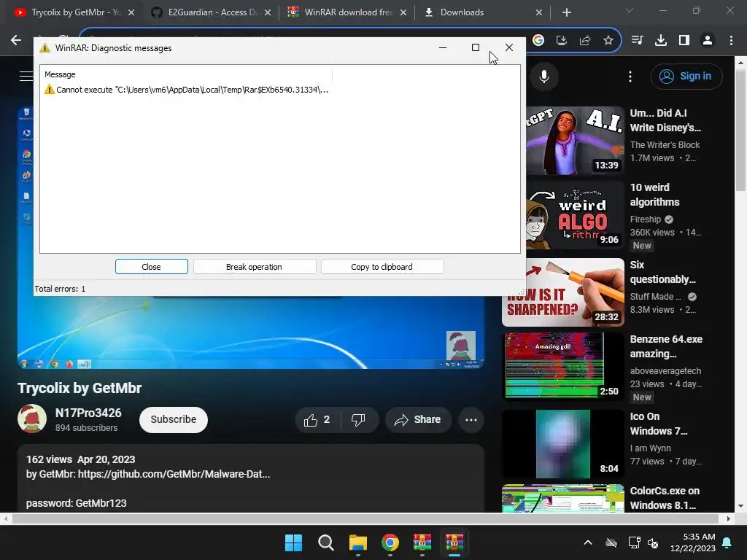Click the Break operation button
This screenshot has width=747, height=560.
[255, 267]
